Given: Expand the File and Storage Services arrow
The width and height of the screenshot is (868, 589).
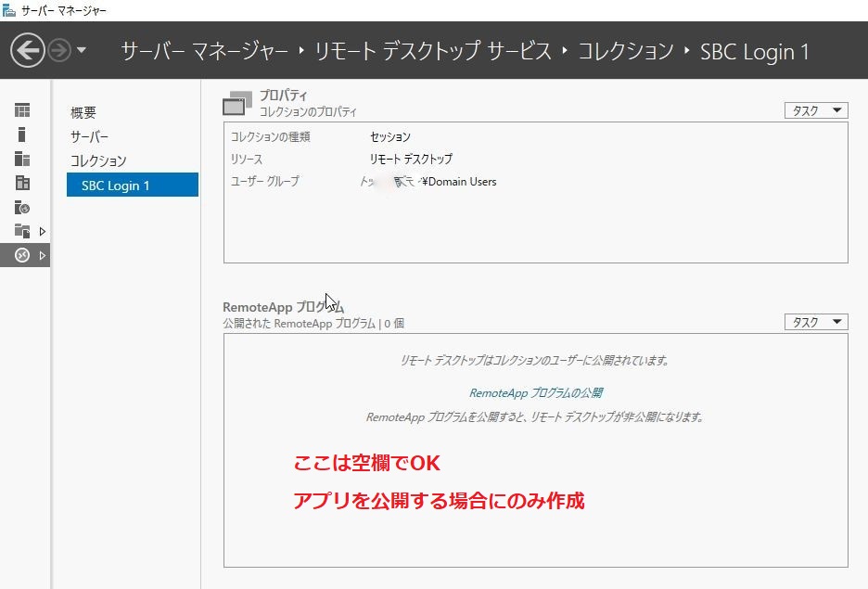Looking at the screenshot, I should pos(42,231).
